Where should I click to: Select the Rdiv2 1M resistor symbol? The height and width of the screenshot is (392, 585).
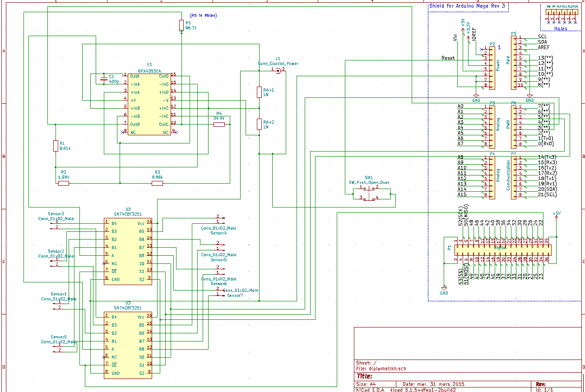[x=259, y=124]
